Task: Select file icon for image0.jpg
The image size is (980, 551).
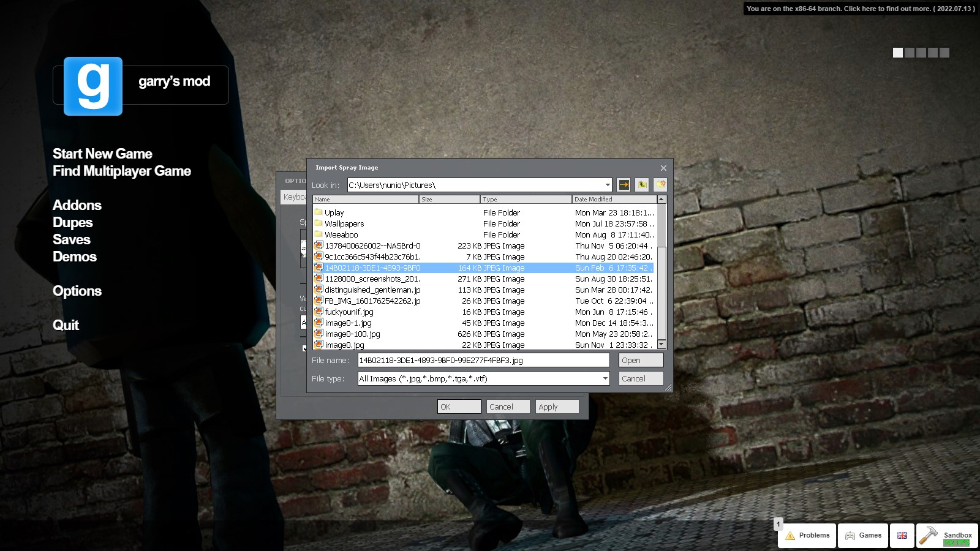Action: [x=318, y=345]
